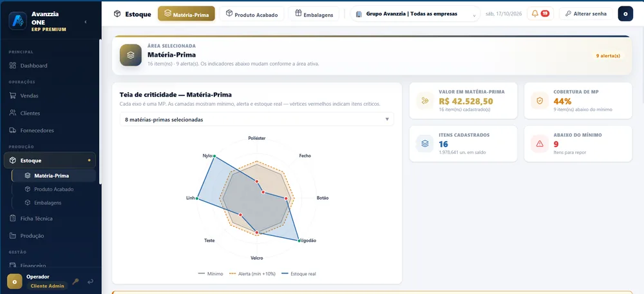Screen dimensions: 644x294
Task: Open Ficha Técnica via clipboard icon
Action: [x=12, y=219]
